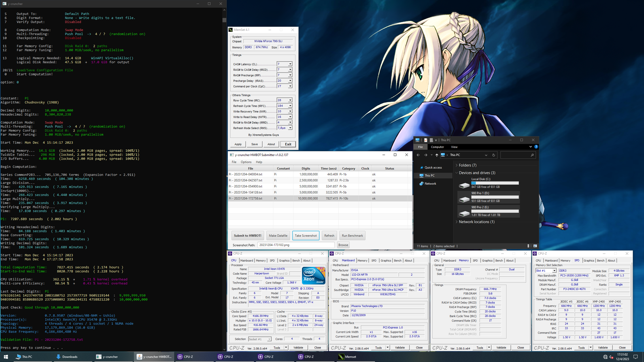Viewport: 644px width, 362px height.
Task: Click MemSet title bar icon
Action: tap(231, 30)
